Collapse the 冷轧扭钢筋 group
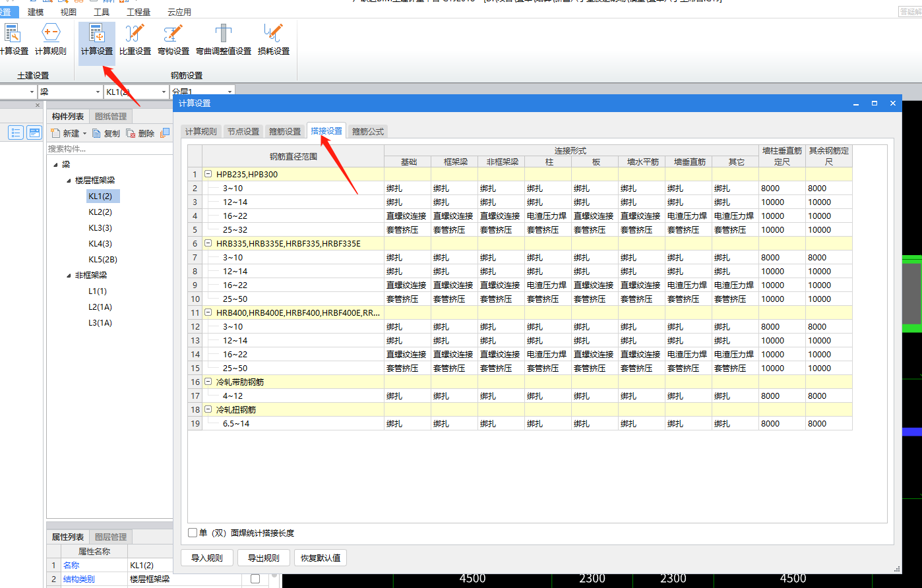Viewport: 922px width, 588px height. (208, 410)
